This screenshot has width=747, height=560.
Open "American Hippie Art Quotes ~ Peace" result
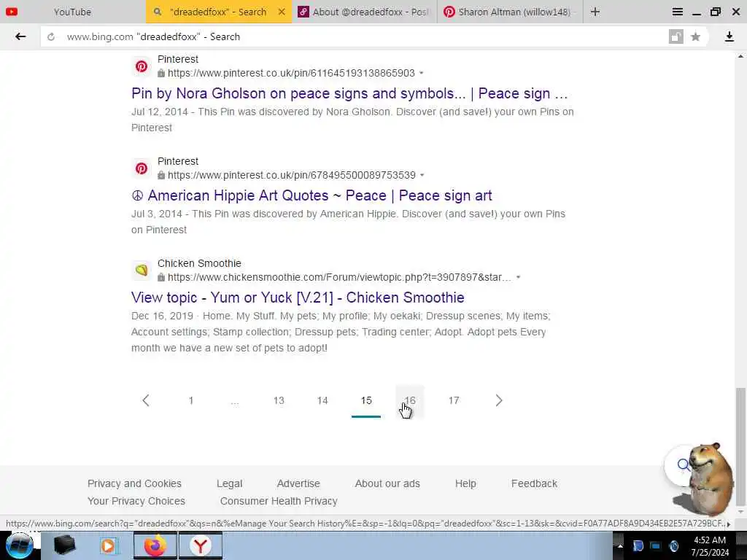(x=311, y=195)
